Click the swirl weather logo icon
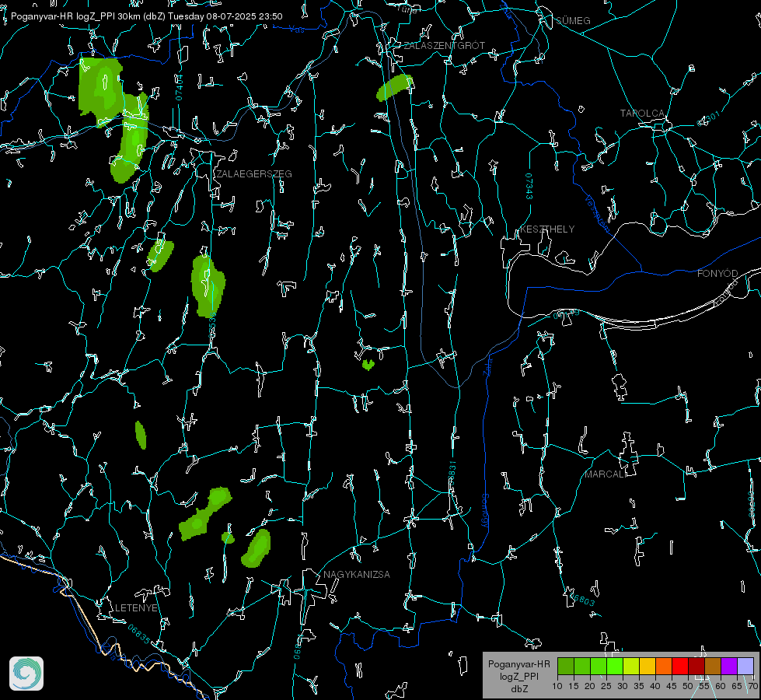 coord(26,674)
